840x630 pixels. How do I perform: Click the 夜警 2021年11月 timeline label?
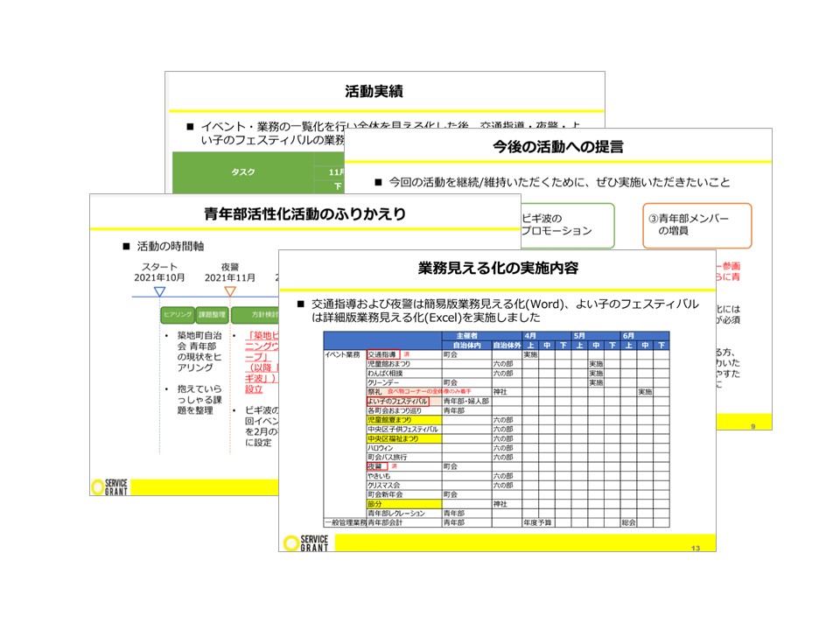230,272
